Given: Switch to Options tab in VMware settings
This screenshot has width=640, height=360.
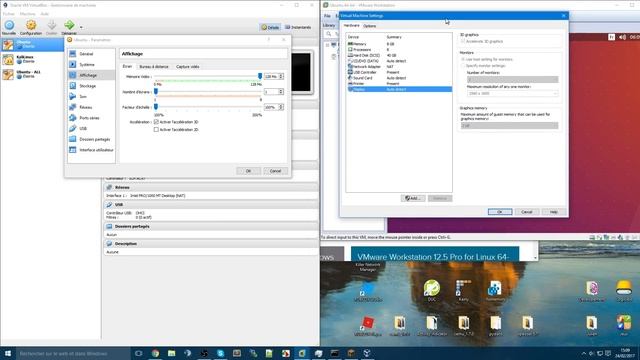Looking at the screenshot, I should pos(369,26).
